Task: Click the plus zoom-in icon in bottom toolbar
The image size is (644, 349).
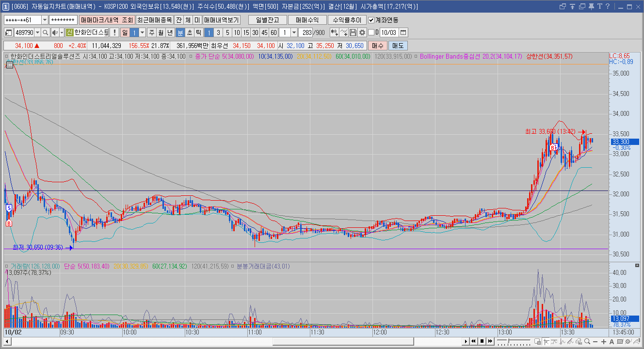Action: 604,342
